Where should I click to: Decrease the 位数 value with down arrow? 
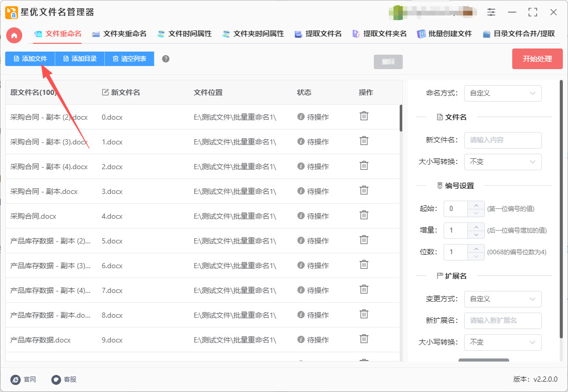(x=476, y=256)
